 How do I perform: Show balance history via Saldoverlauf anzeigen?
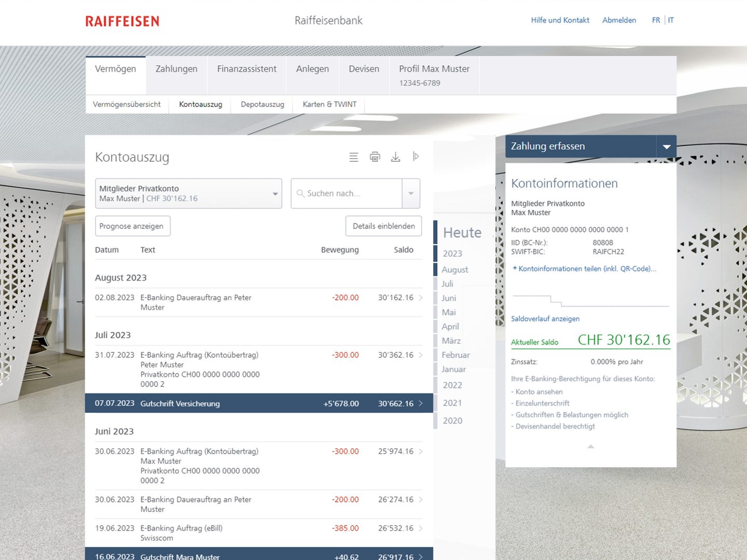[x=545, y=319]
